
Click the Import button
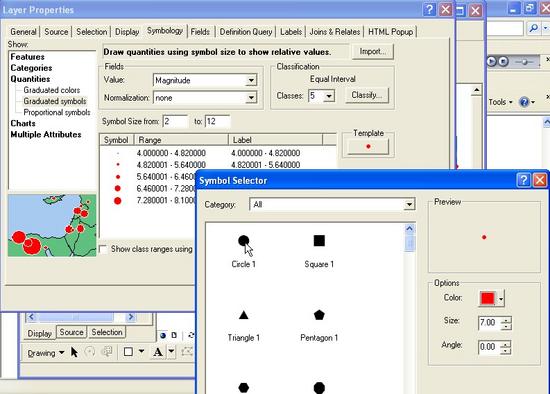click(373, 52)
